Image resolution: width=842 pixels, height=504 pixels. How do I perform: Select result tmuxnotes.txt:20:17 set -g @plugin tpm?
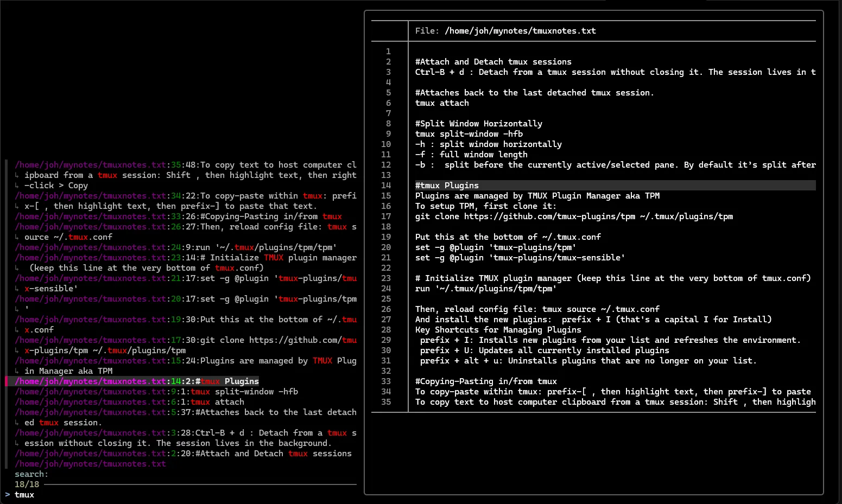(186, 304)
